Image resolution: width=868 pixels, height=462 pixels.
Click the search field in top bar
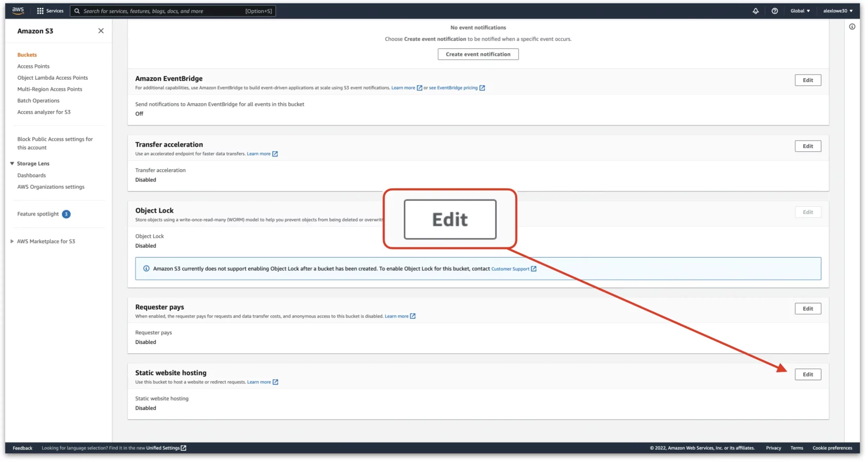pyautogui.click(x=173, y=11)
